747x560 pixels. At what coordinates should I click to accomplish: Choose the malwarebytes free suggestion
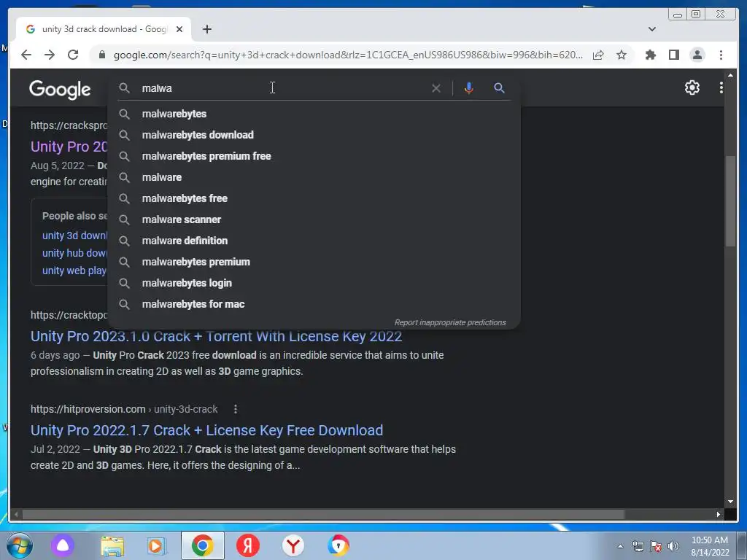point(314,198)
